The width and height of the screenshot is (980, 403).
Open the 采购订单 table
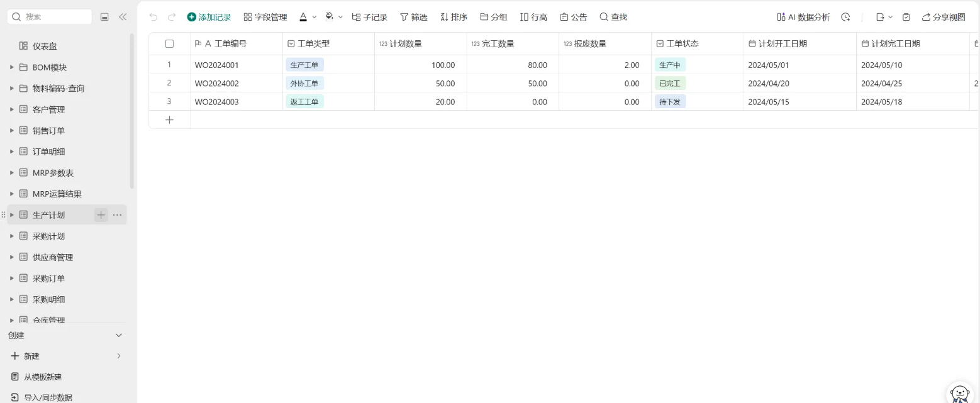point(48,279)
